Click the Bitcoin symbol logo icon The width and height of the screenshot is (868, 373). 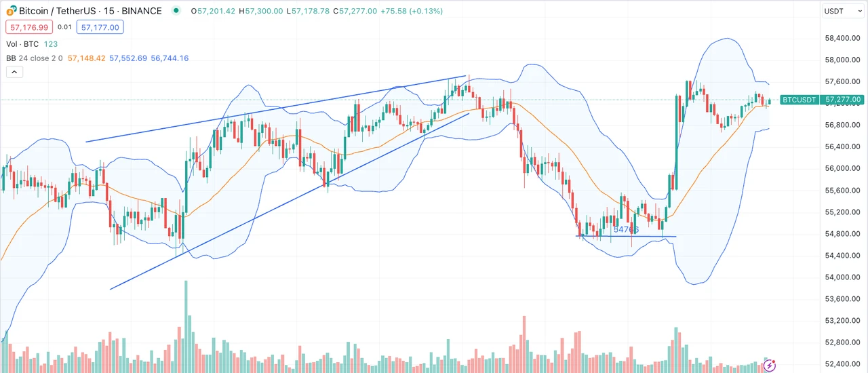point(12,11)
